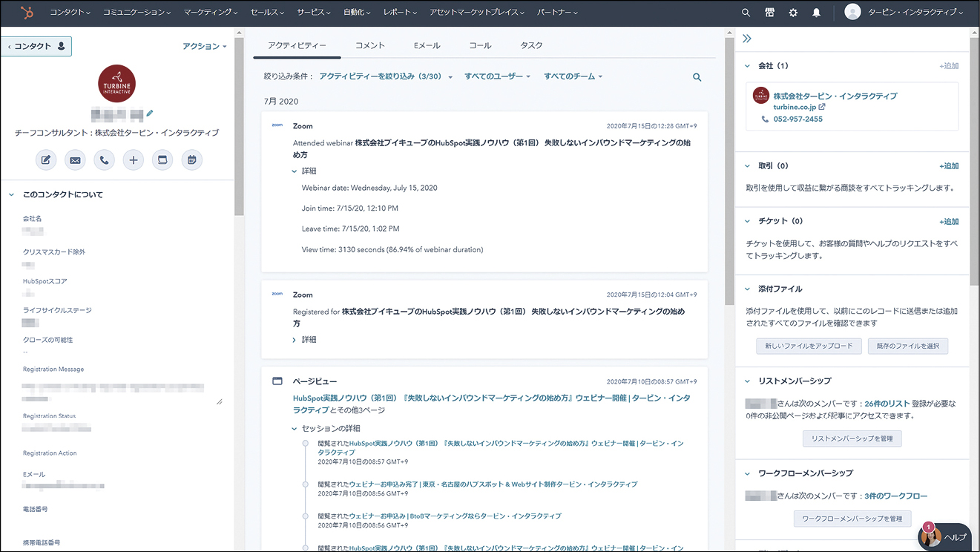This screenshot has height=552, width=980.
Task: Schedule a meeting with the calendar icon
Action: pos(192,160)
